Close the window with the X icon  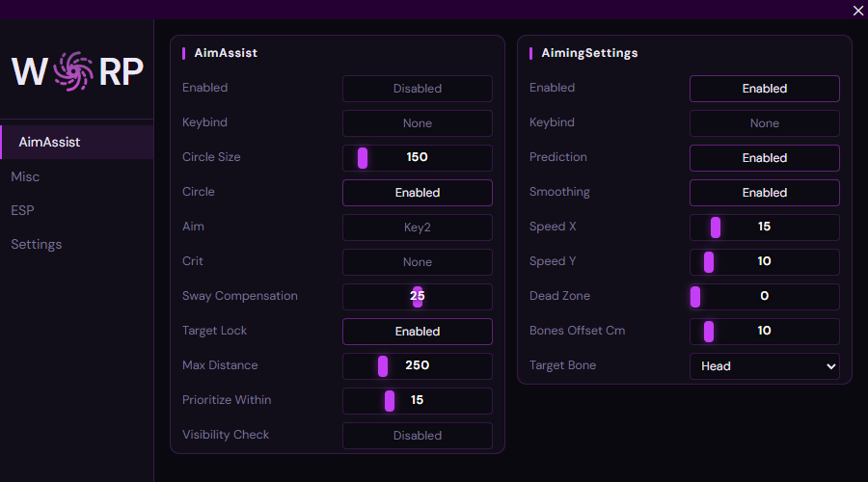pyautogui.click(x=857, y=11)
